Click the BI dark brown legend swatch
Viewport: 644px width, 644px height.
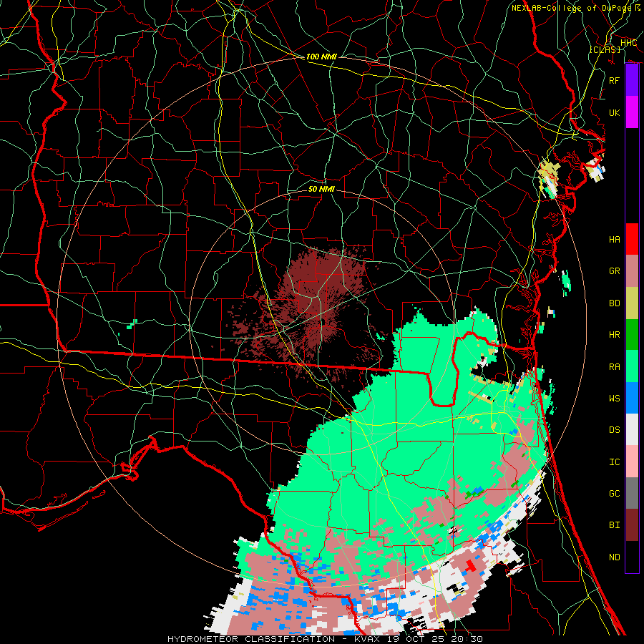point(632,525)
